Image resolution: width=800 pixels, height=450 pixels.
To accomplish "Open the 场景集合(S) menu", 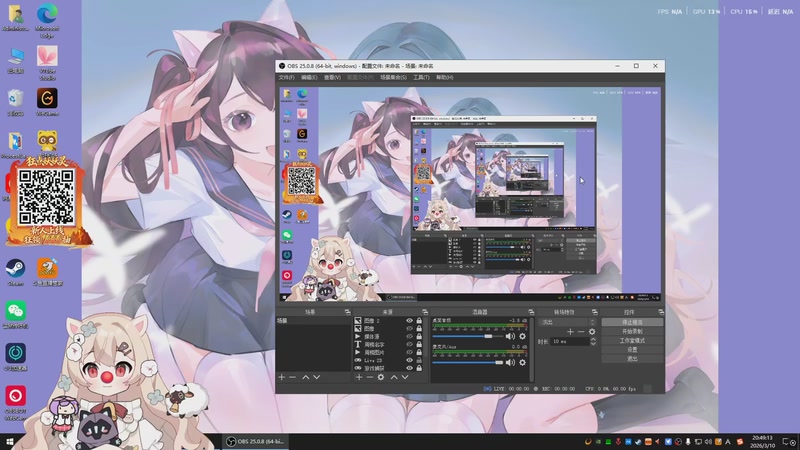I will 393,78.
